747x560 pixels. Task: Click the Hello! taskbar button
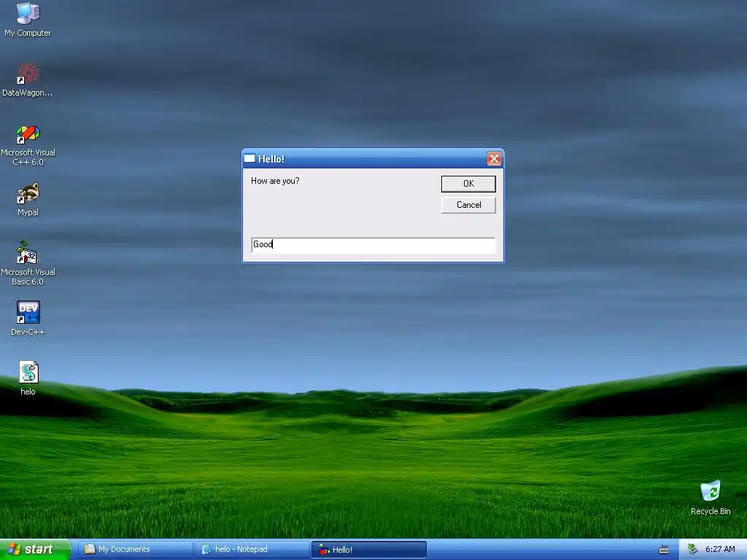[368, 550]
